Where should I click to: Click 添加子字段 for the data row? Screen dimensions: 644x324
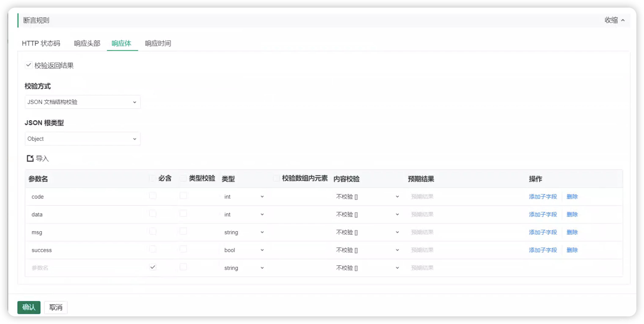pyautogui.click(x=543, y=214)
